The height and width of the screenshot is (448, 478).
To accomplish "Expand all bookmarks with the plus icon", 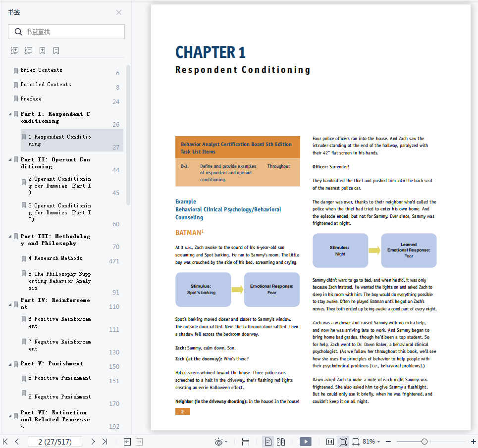I will (x=15, y=50).
